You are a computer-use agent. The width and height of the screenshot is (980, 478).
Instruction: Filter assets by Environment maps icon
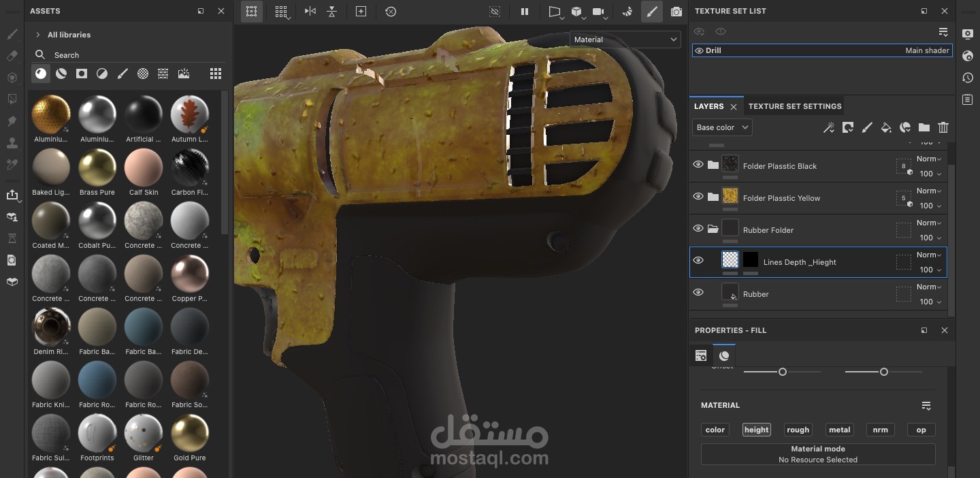(x=184, y=74)
